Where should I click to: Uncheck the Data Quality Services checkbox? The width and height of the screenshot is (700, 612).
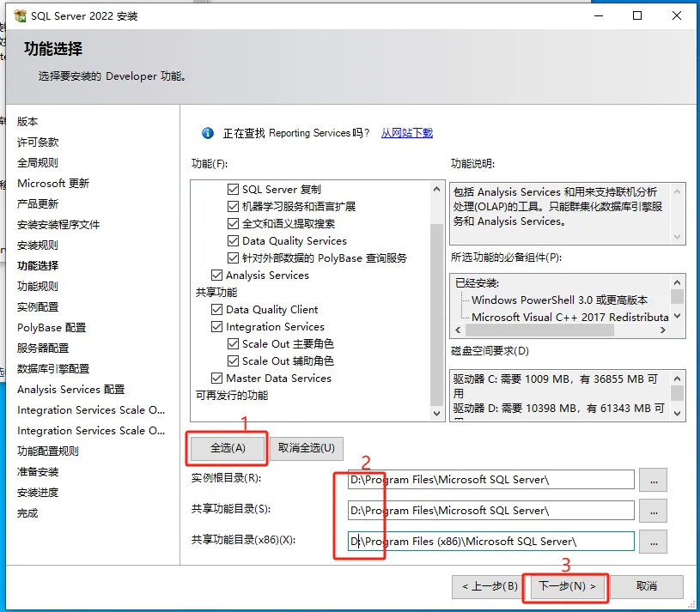[x=233, y=241]
